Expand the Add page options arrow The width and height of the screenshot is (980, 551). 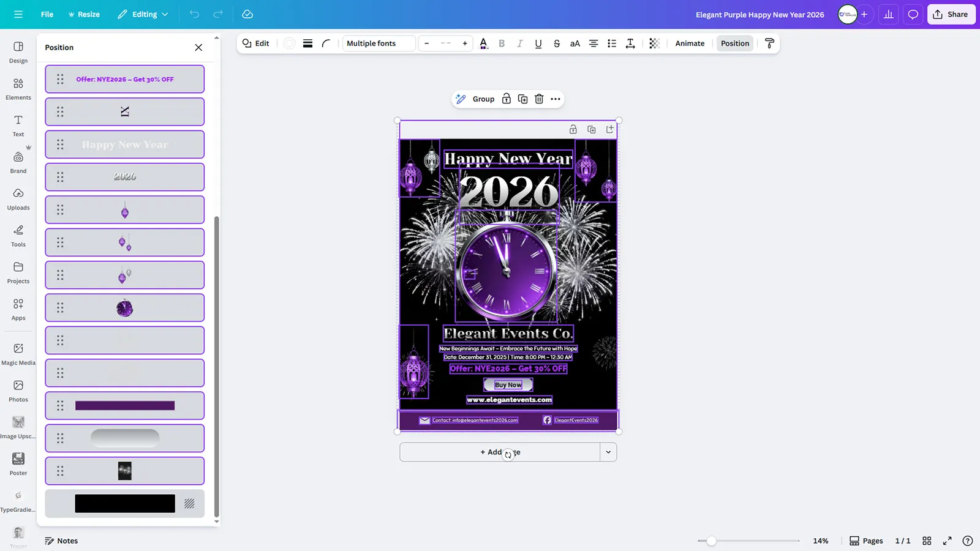coord(608,452)
